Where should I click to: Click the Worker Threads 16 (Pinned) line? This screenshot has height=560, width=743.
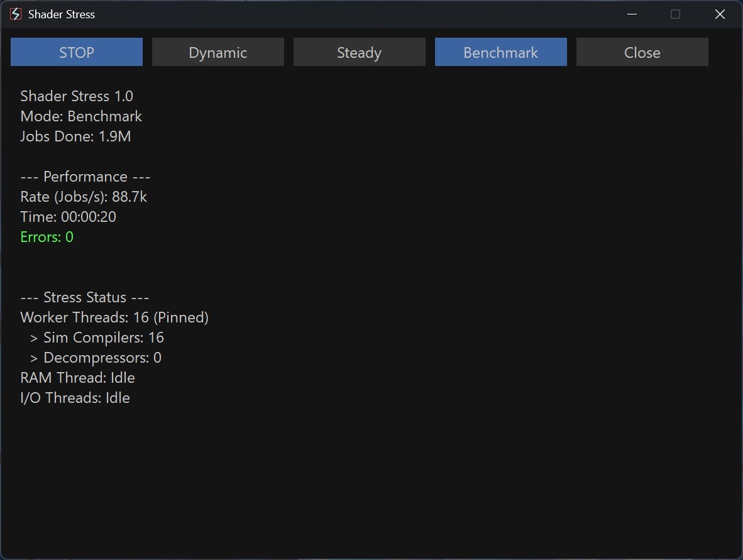(x=114, y=317)
